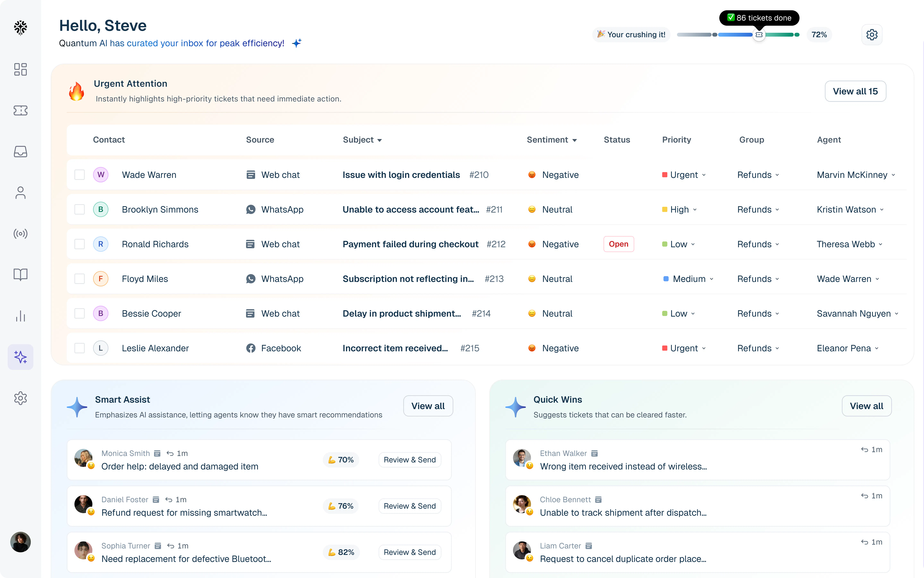Select the Floyd Miles row checkbox
Image resolution: width=924 pixels, height=578 pixels.
[x=79, y=279]
